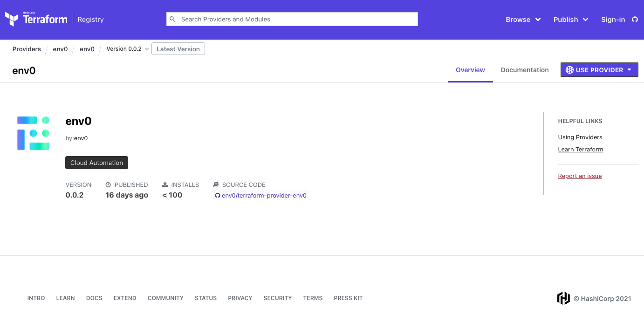
Task: Click the Latest Version button
Action: 178,49
